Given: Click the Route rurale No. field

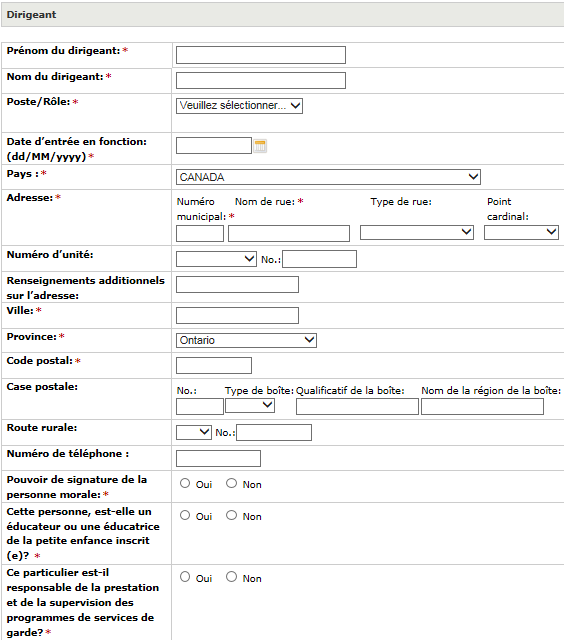Looking at the screenshot, I should pos(274,433).
